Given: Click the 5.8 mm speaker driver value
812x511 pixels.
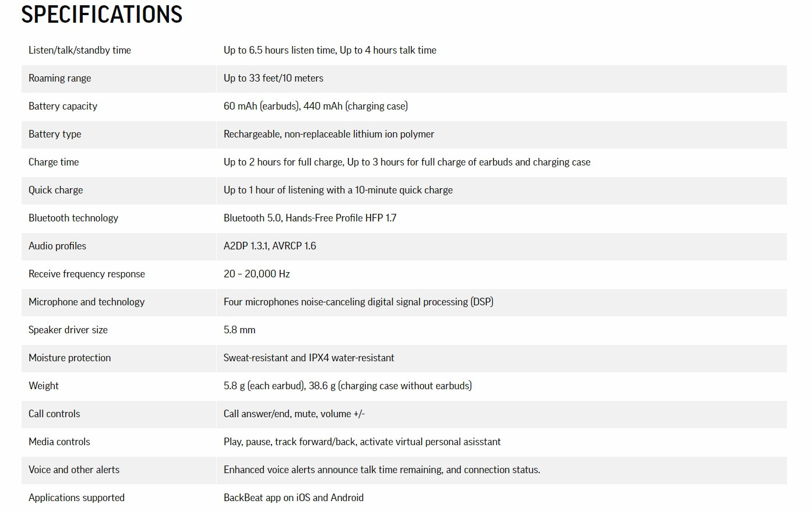Looking at the screenshot, I should tap(239, 330).
